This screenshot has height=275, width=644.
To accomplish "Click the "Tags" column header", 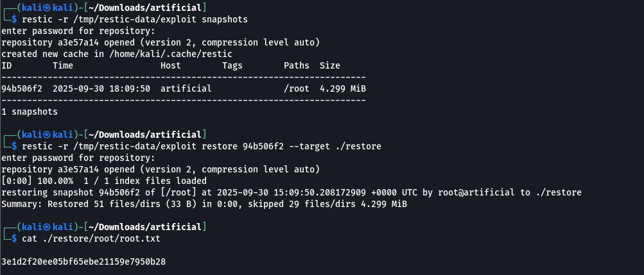I will click(x=232, y=65).
